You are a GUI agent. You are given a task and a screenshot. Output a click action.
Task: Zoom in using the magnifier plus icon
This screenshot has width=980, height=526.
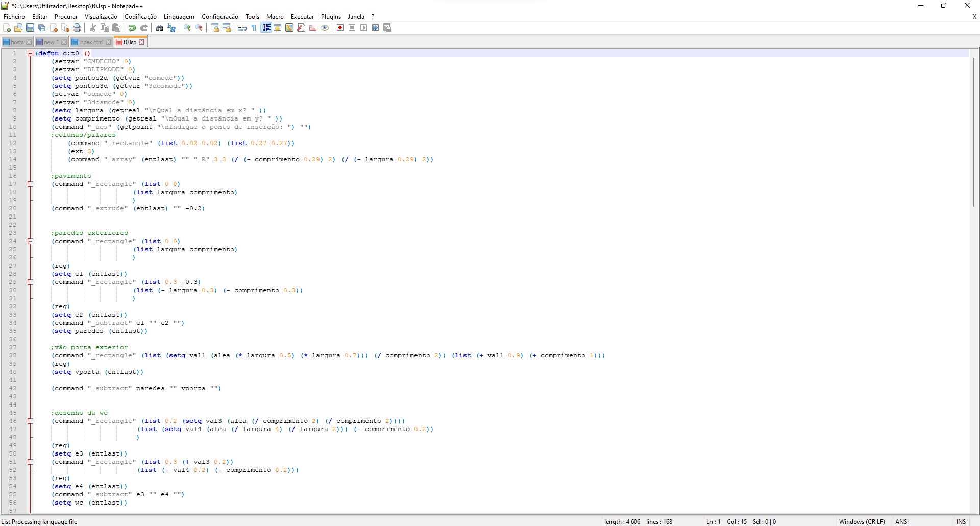187,28
